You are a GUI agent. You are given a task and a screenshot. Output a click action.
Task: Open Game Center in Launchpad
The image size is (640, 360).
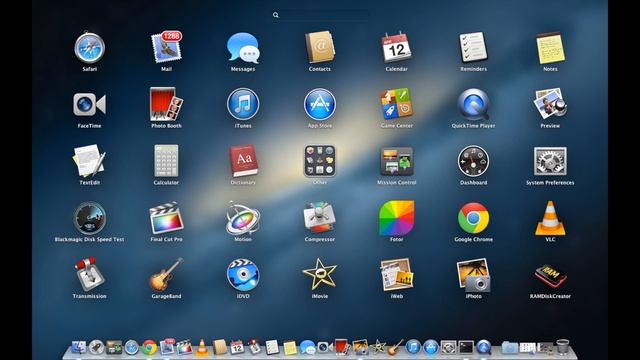(x=396, y=104)
